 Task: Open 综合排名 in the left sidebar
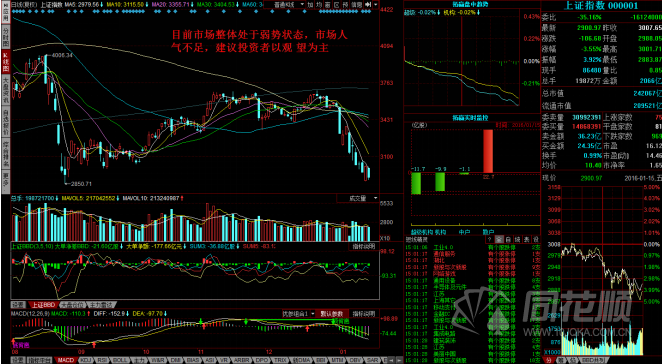coord(5,157)
